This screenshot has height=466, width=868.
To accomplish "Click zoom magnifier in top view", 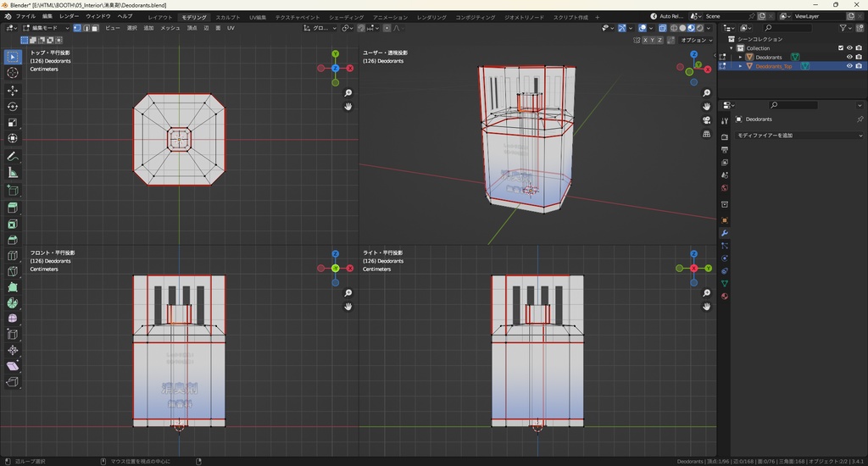I will (348, 93).
